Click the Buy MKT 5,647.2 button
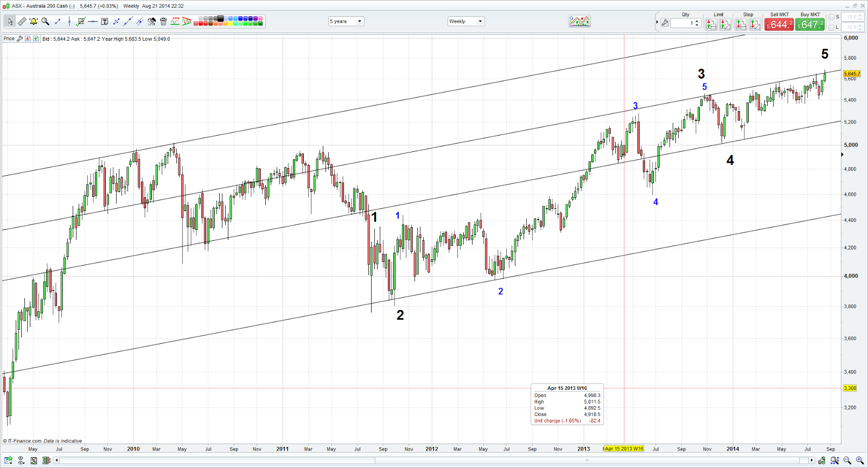The image size is (868, 468). point(810,24)
